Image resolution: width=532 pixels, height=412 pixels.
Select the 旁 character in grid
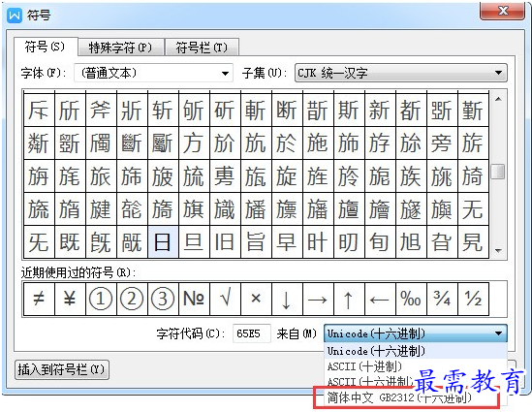point(442,143)
